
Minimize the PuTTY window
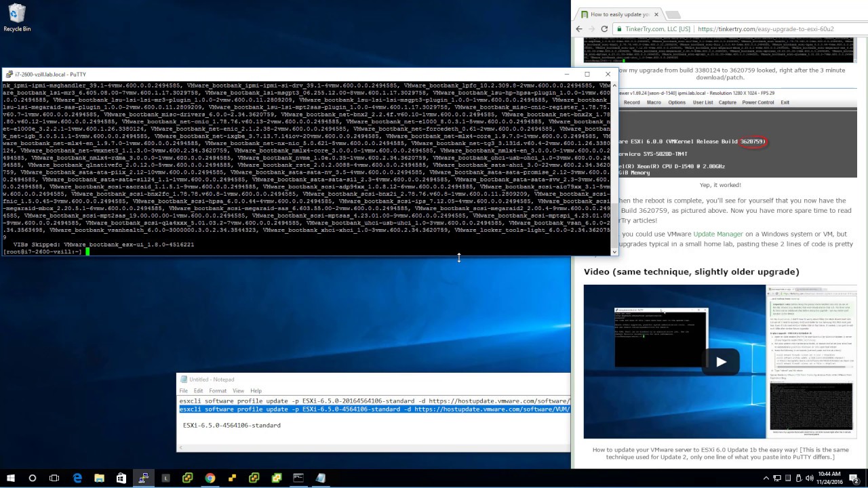pyautogui.click(x=567, y=74)
